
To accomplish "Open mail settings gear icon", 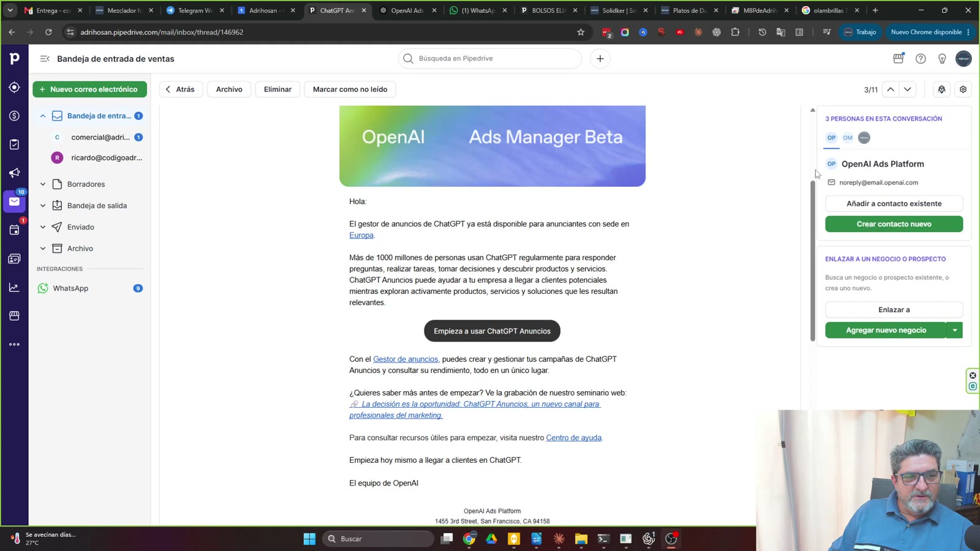I will [963, 89].
